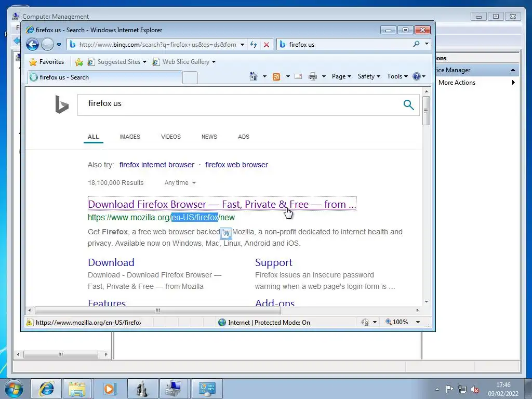Click the IE forward arrow button
Image resolution: width=532 pixels, height=399 pixels.
47,45
